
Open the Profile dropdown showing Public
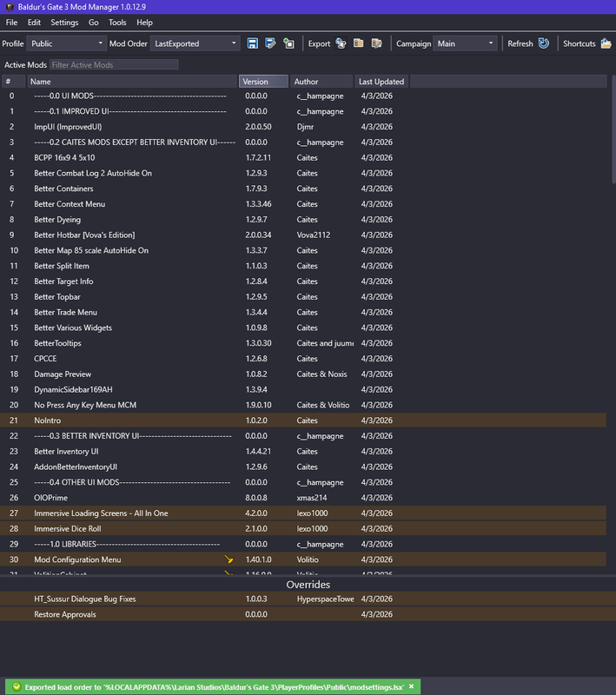coord(67,43)
